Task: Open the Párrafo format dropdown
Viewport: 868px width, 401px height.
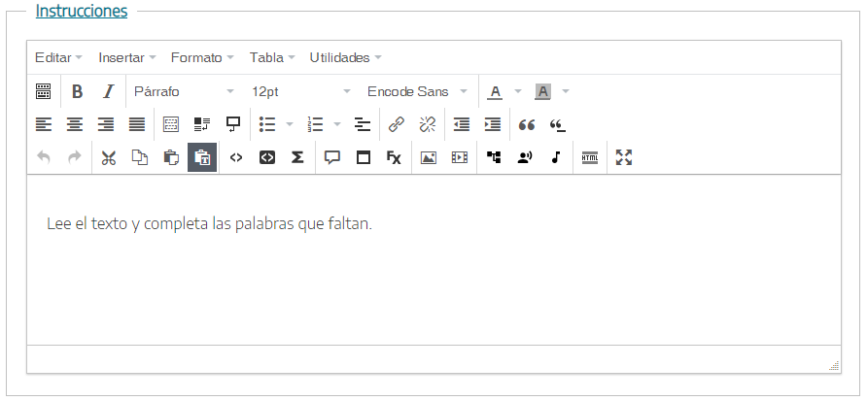Action: click(x=184, y=91)
